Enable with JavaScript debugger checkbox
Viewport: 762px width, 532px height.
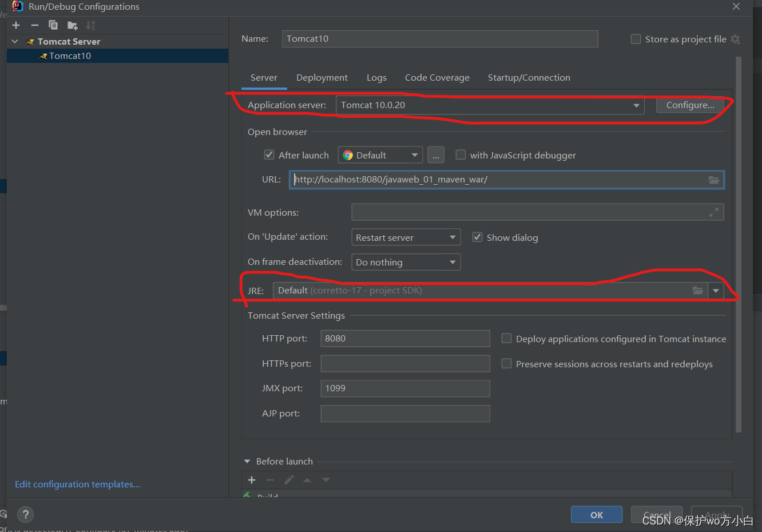coord(461,155)
